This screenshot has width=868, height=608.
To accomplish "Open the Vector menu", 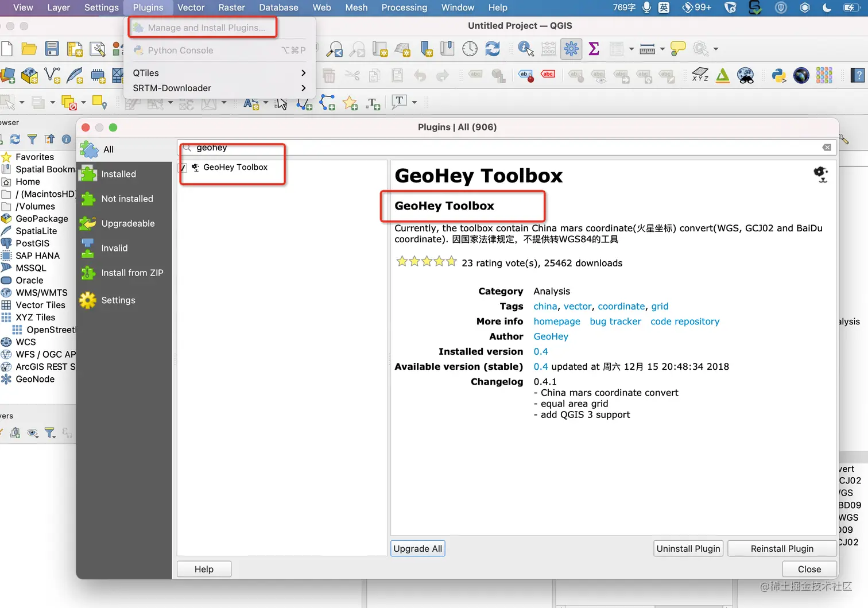I will click(191, 7).
